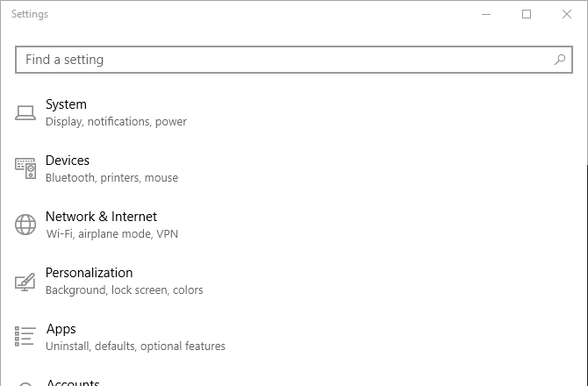Click the Display, notifications, power subtitle
The width and height of the screenshot is (588, 386).
(116, 122)
